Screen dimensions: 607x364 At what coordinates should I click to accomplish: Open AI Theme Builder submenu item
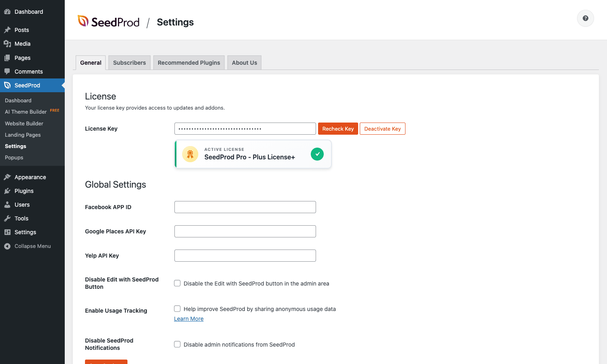[26, 112]
